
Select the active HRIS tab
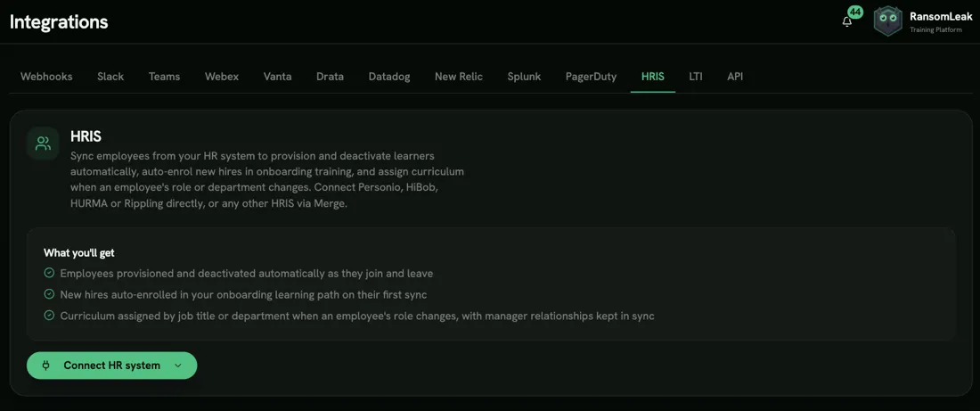[x=652, y=77]
